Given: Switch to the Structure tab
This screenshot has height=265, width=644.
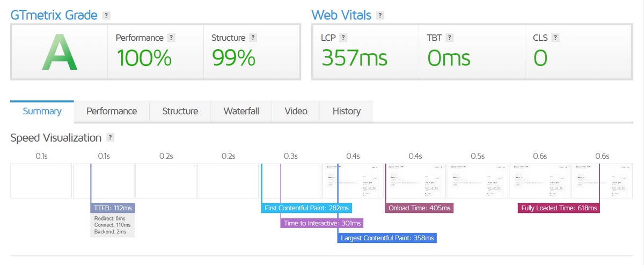Looking at the screenshot, I should [x=180, y=112].
